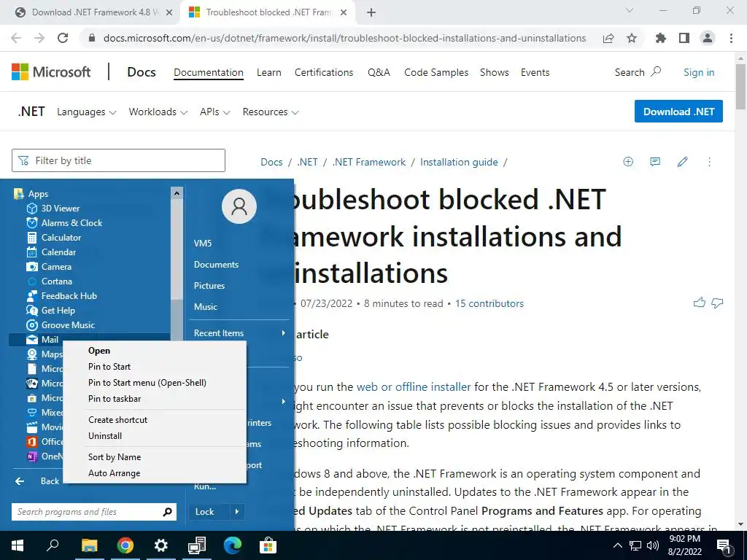
Task: Choose Pin to Start menu (Open-Shell)
Action: click(x=147, y=382)
